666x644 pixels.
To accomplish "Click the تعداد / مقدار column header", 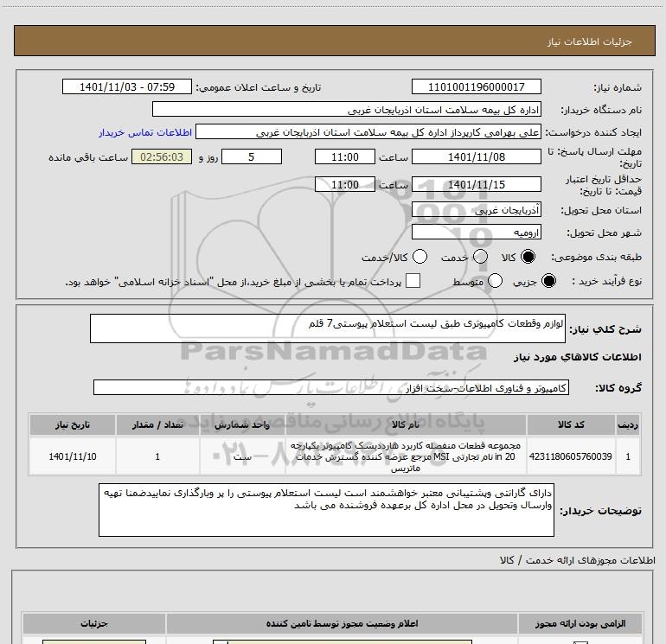I will (x=157, y=424).
